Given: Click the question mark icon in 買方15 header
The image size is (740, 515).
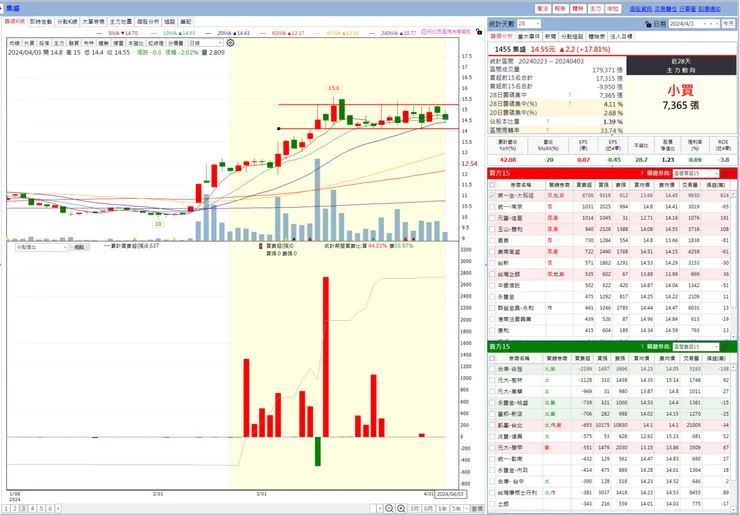Looking at the screenshot, I should pyautogui.click(x=642, y=173).
